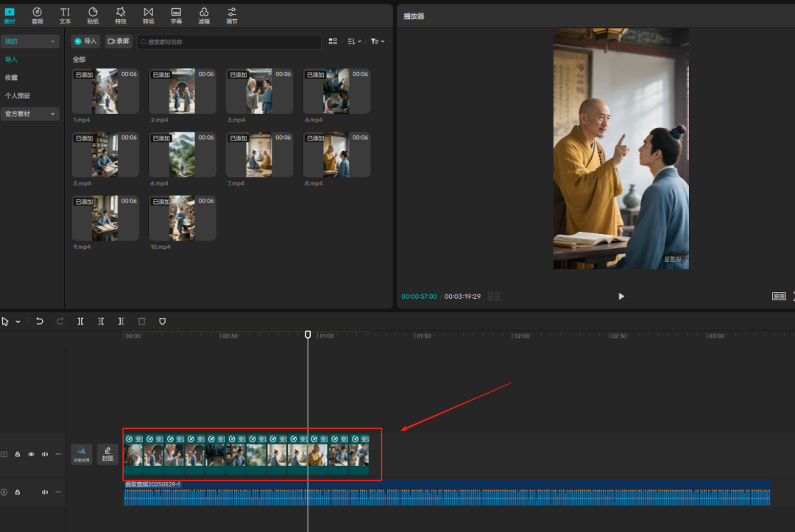The width and height of the screenshot is (795, 532).
Task: Click the timeline grid icon beside the total duration
Action: pyautogui.click(x=494, y=297)
